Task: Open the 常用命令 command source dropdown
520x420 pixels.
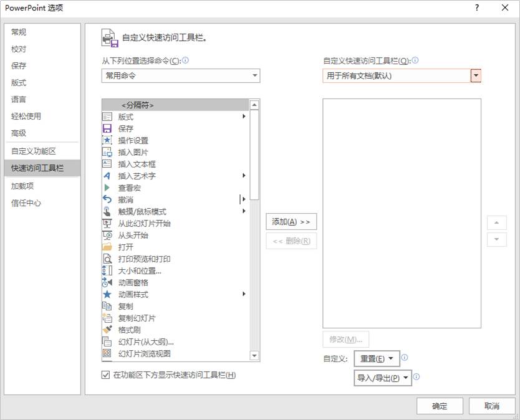Action: [x=181, y=75]
